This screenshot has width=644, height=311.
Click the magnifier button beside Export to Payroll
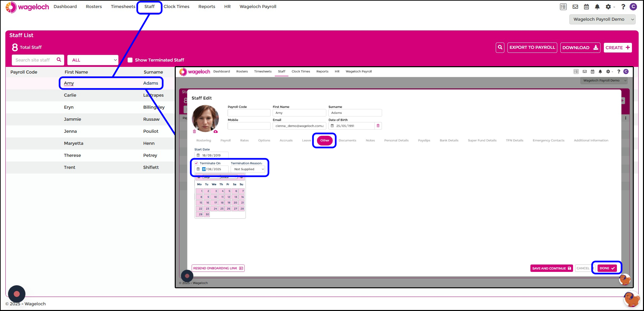tap(500, 47)
